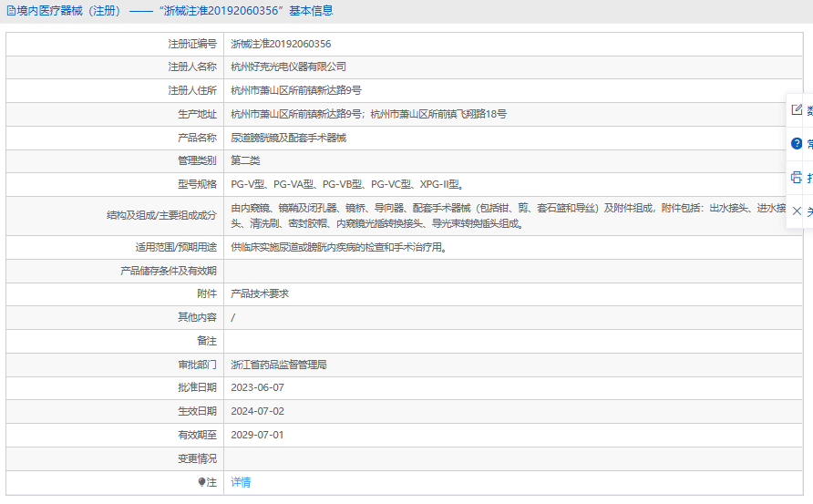Click the 备注 label
Screen dimensions: 813x504
pos(206,341)
